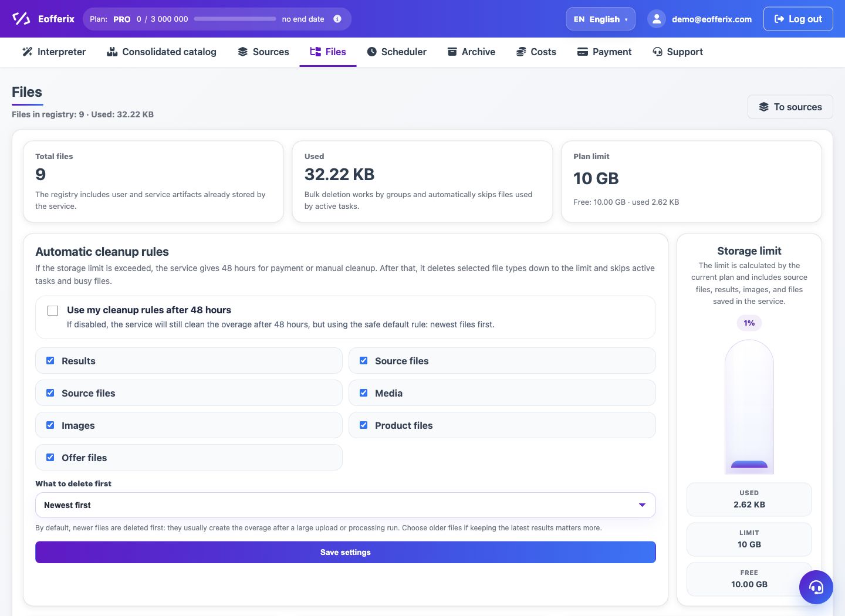Uncheck the Images checkbox

[50, 425]
